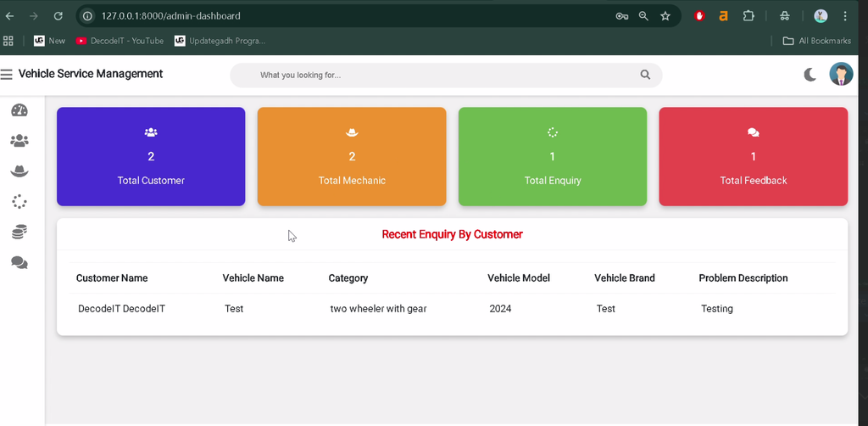Click the Customer Name column header

point(112,278)
